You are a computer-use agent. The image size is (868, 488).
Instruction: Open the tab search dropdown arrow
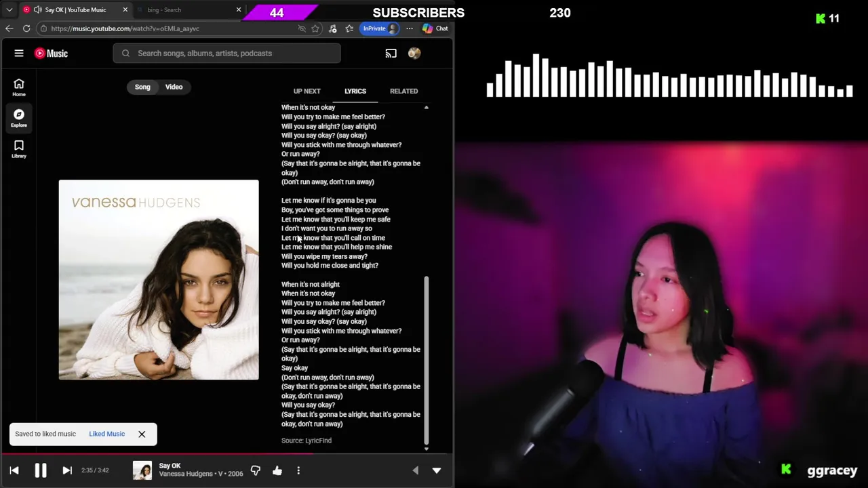click(x=9, y=10)
